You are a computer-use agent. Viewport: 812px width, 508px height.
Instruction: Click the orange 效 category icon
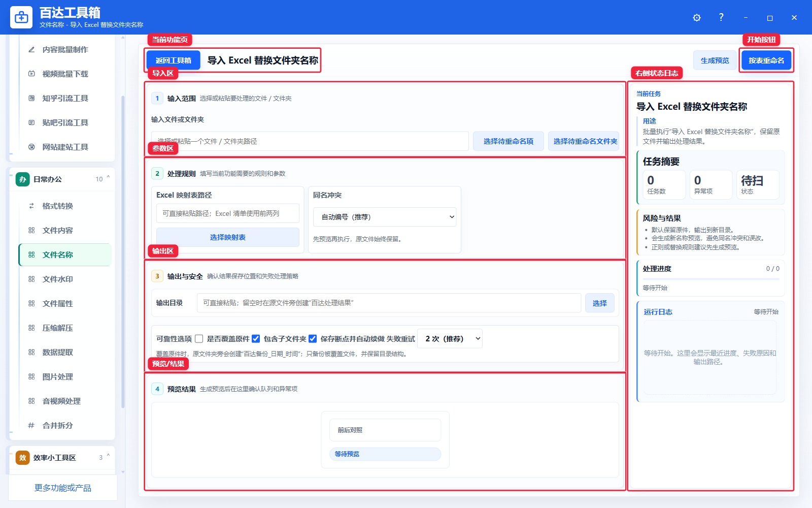(x=22, y=458)
